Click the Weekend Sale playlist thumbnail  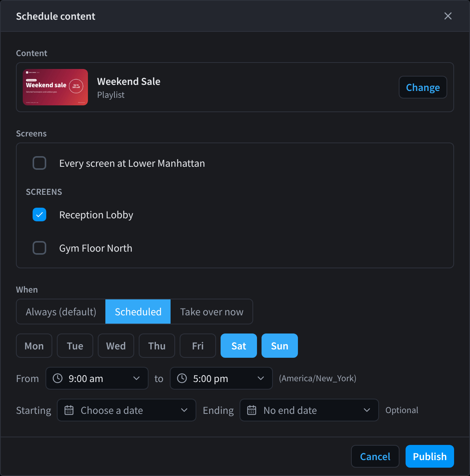click(x=55, y=87)
